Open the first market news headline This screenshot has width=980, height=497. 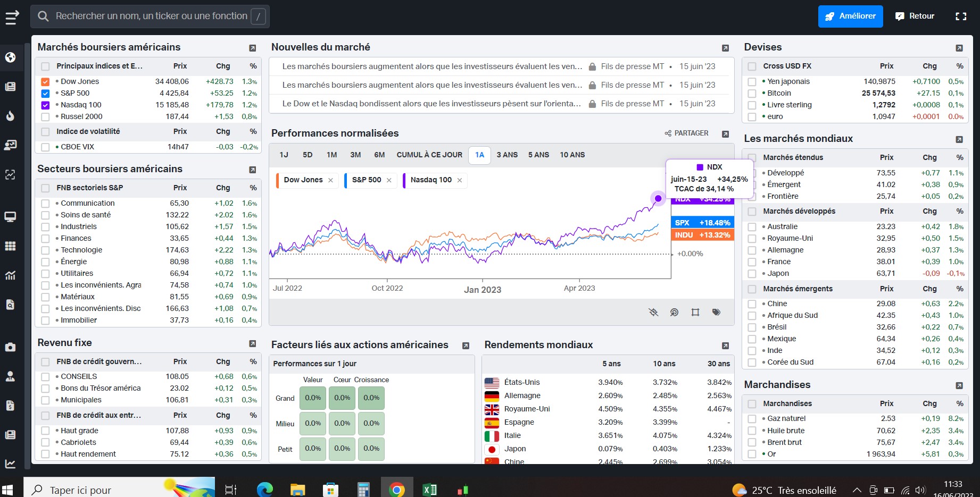(432, 66)
